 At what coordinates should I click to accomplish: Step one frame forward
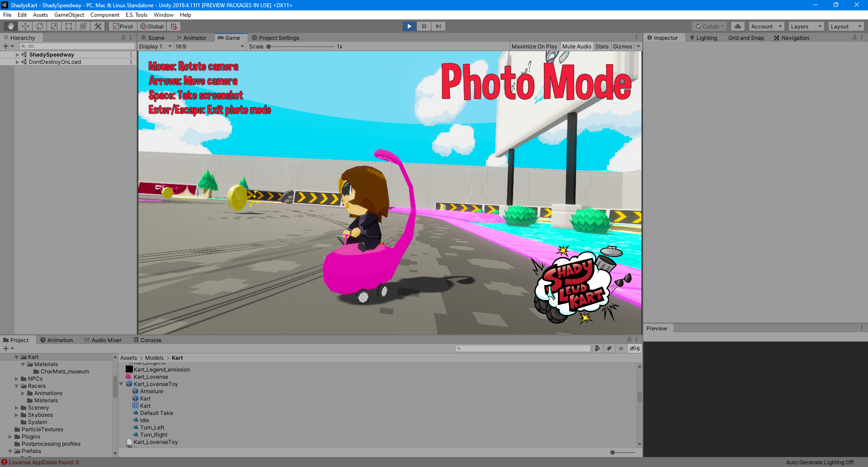pyautogui.click(x=439, y=26)
